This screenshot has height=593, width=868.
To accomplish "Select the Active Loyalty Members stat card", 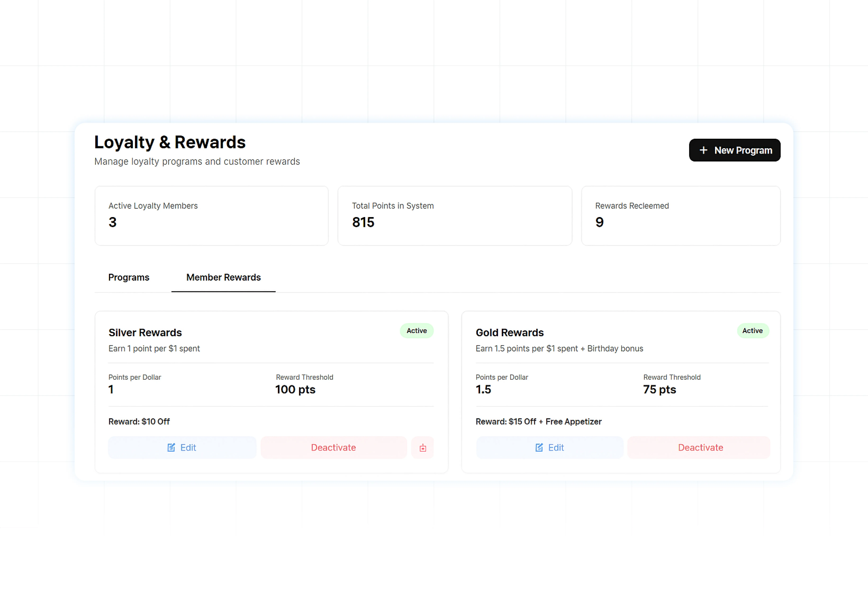I will point(211,216).
